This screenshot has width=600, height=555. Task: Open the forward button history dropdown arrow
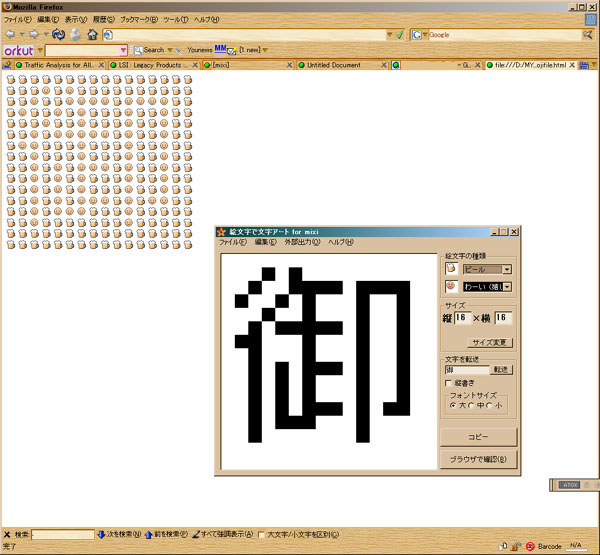point(46,35)
